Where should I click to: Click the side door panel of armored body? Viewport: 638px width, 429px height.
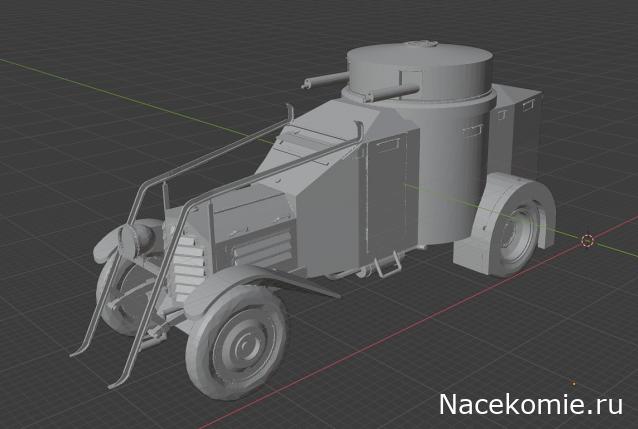coord(386,194)
